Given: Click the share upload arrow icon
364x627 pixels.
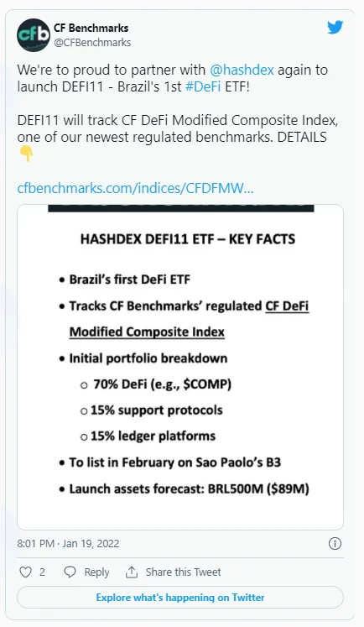Looking at the screenshot, I should (x=132, y=572).
